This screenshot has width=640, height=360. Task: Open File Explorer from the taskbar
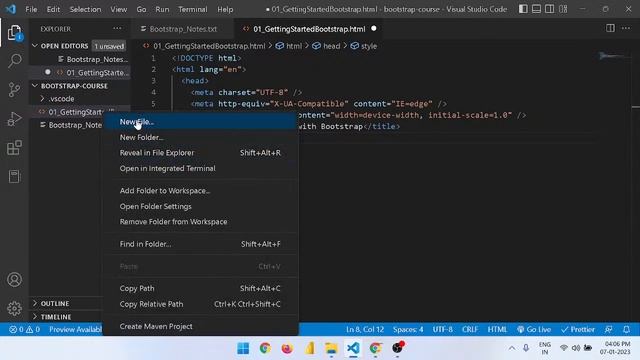331,349
